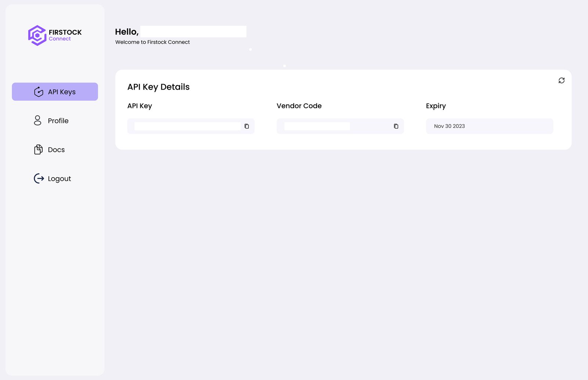Viewport: 588px width, 380px height.
Task: Click the Logout arrow icon
Action: tap(38, 179)
